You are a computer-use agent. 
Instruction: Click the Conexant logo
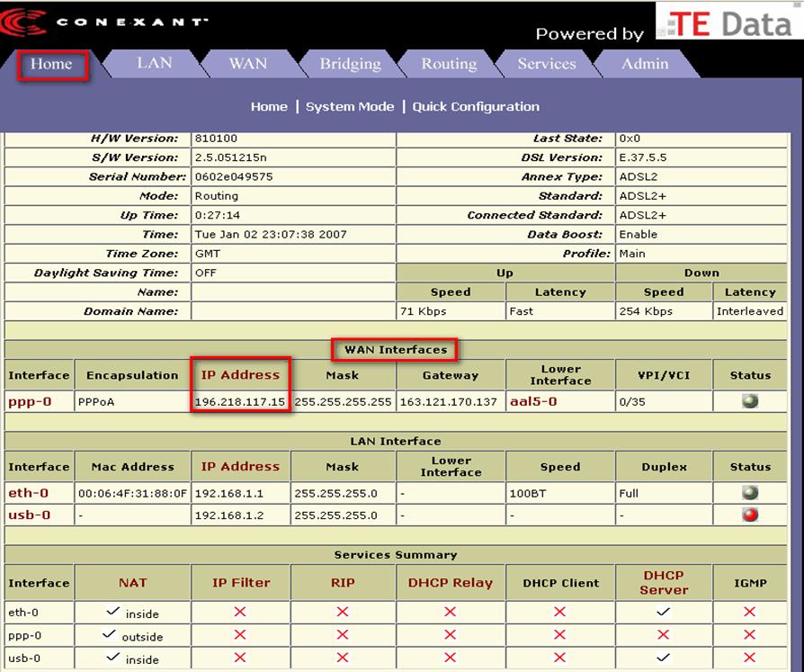106,22
